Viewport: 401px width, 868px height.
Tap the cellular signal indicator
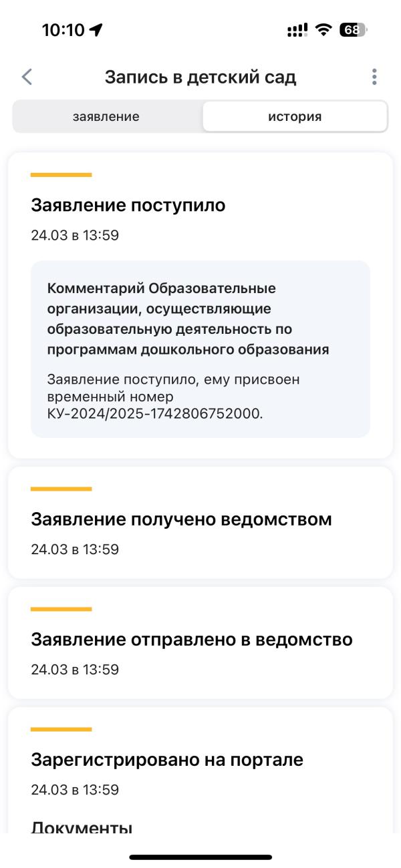(x=297, y=30)
